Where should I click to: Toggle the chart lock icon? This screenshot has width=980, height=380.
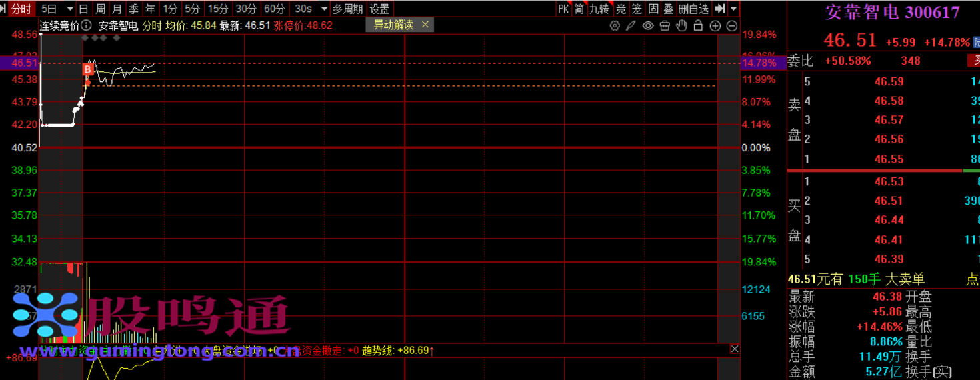698,26
